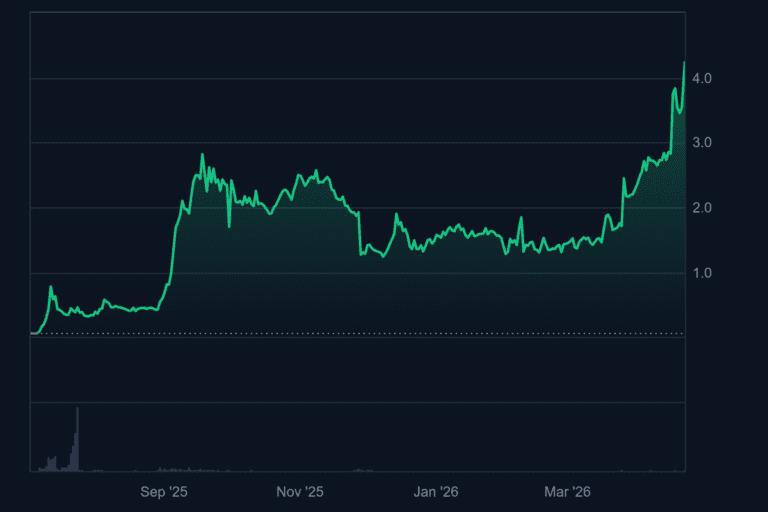Select the February spike near 1.85
This screenshot has width=768, height=512.
click(521, 217)
